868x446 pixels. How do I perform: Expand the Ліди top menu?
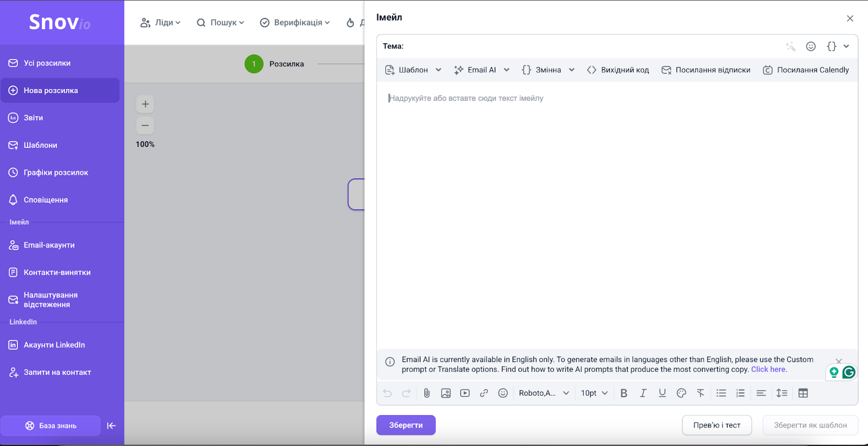click(x=161, y=23)
